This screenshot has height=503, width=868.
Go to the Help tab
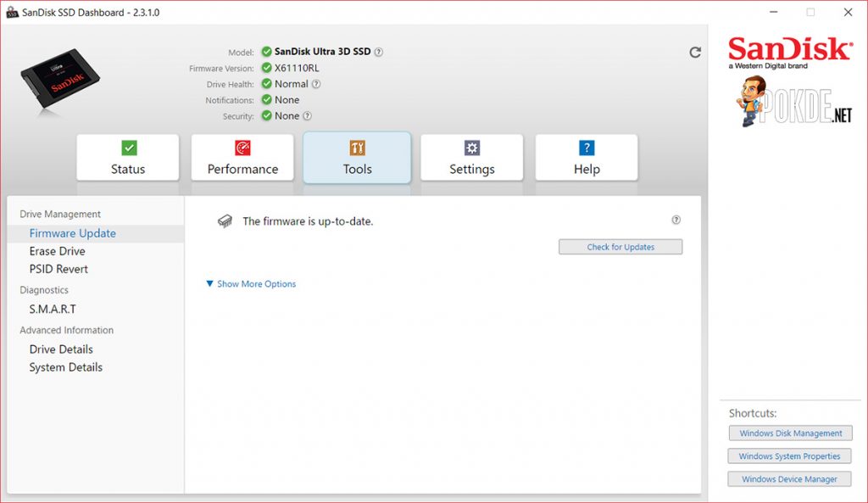(587, 157)
